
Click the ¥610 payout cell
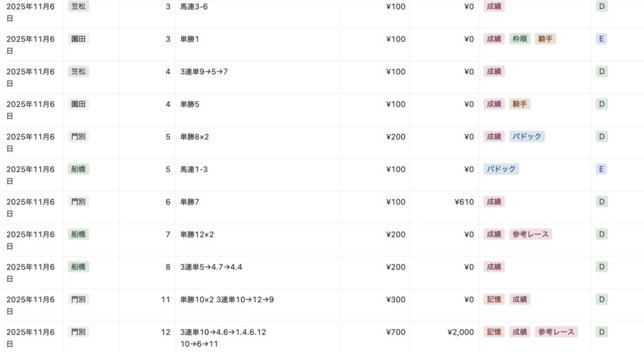point(464,202)
